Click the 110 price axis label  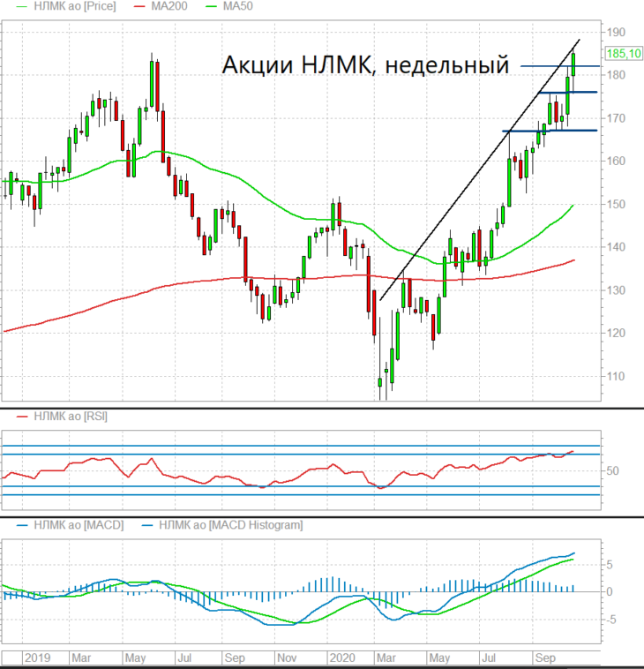[x=616, y=376]
